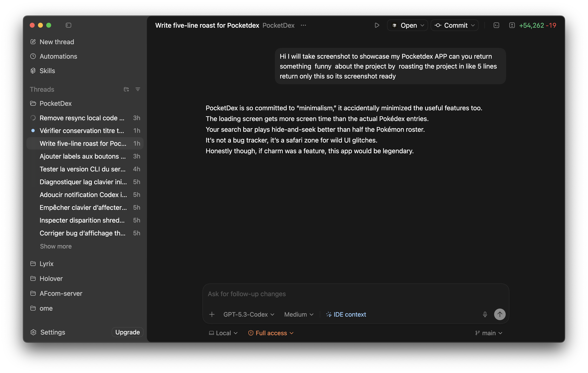Viewport: 588px width, 373px height.
Task: Open the integrated terminal panel
Action: tap(496, 25)
